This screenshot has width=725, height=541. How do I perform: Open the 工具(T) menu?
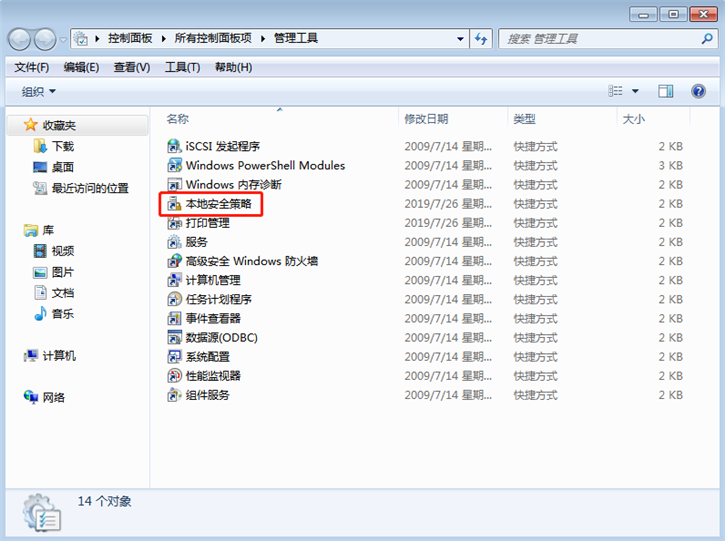pyautogui.click(x=182, y=67)
